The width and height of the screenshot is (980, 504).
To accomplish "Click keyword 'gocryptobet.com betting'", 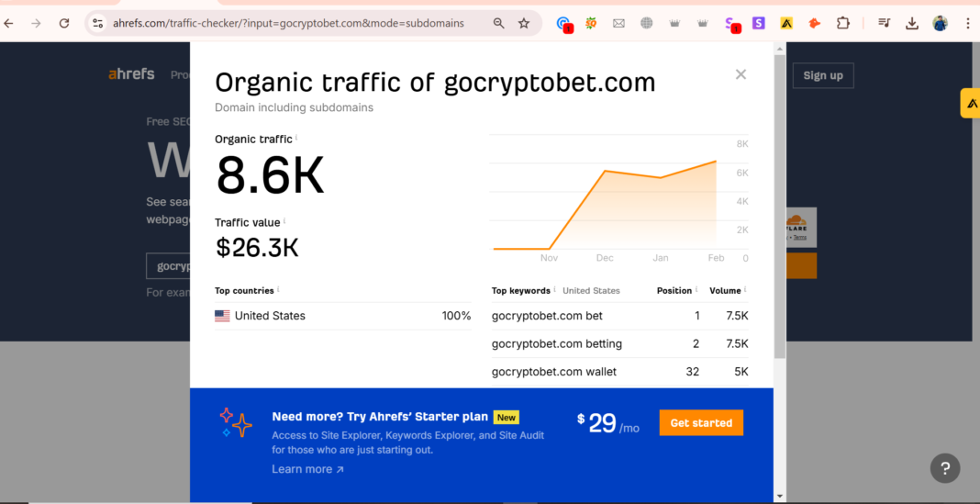I will (557, 344).
